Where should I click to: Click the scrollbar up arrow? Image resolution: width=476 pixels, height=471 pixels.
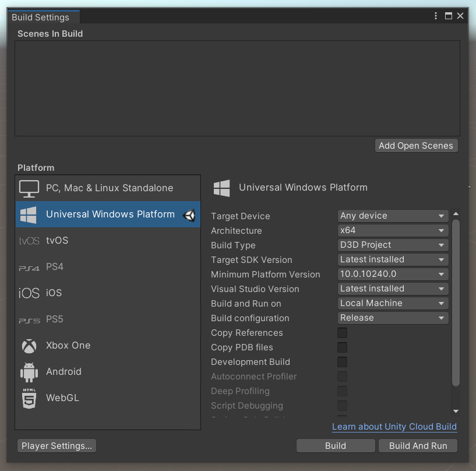coord(456,214)
